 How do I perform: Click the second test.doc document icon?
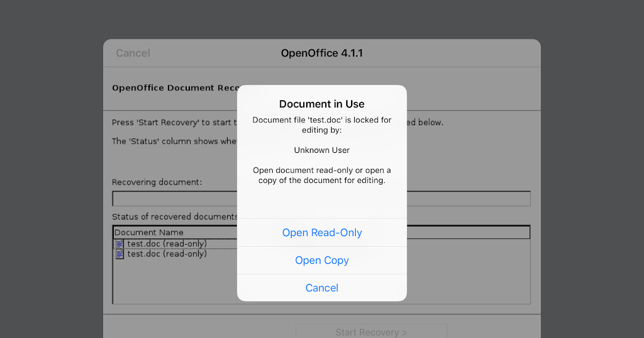[x=120, y=254]
